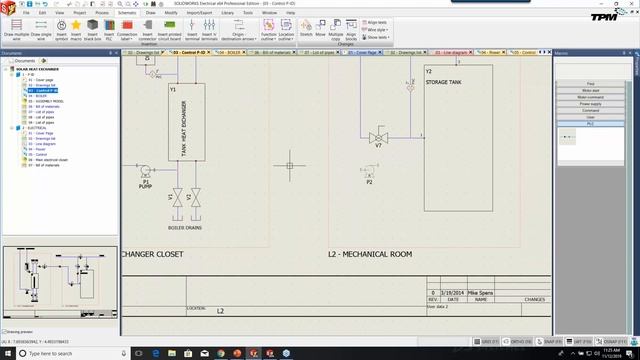This screenshot has height=360, width=640.
Task: Switch to the Modify ribbon tab
Action: [171, 13]
